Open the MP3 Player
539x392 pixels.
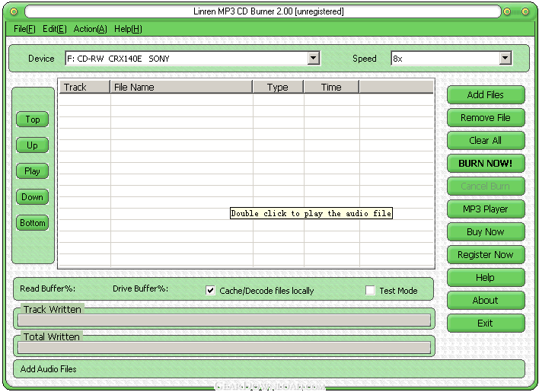[486, 209]
